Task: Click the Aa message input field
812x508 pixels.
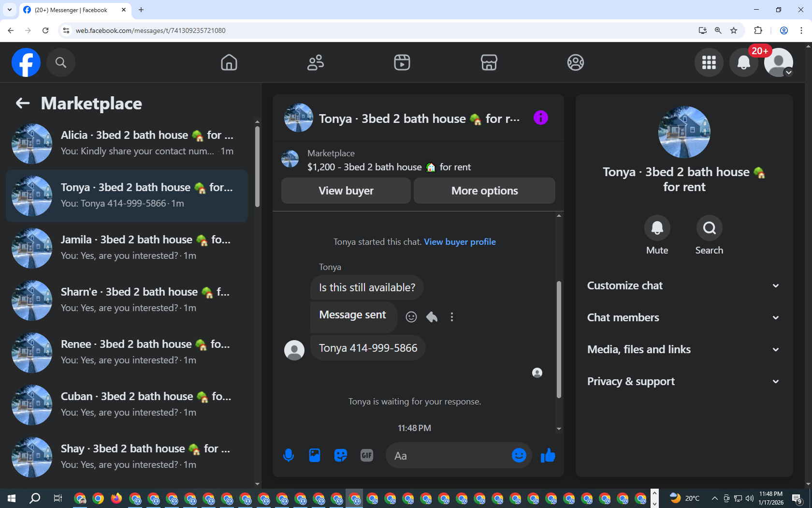Action: 449,455
